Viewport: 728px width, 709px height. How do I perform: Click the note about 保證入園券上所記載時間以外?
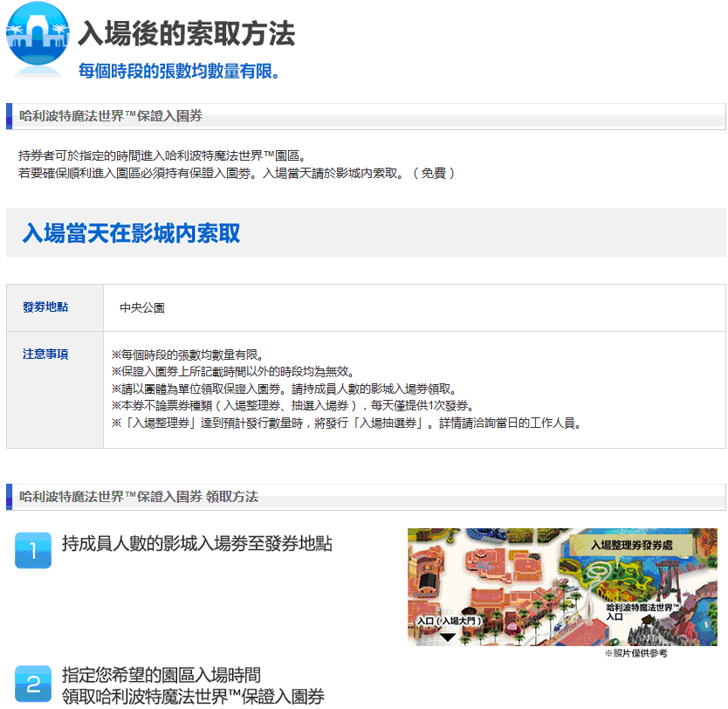tap(233, 371)
